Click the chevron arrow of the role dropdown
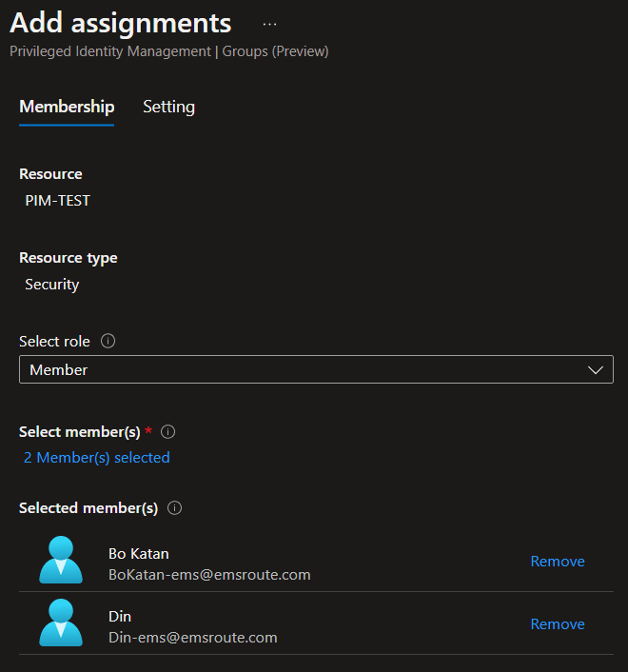628x672 pixels. (597, 369)
